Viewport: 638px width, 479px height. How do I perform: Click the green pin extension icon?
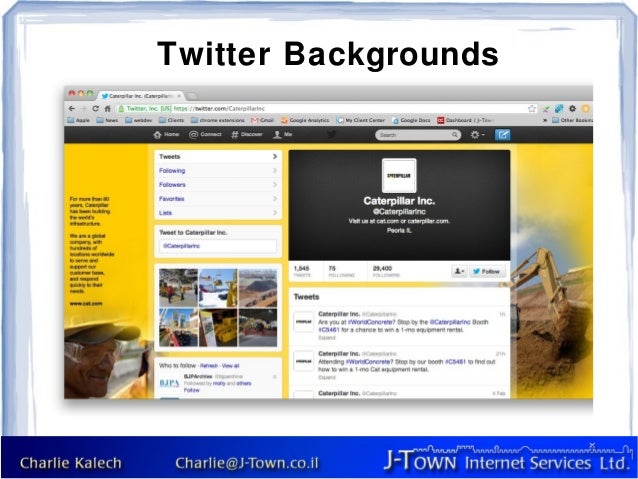coord(546,109)
